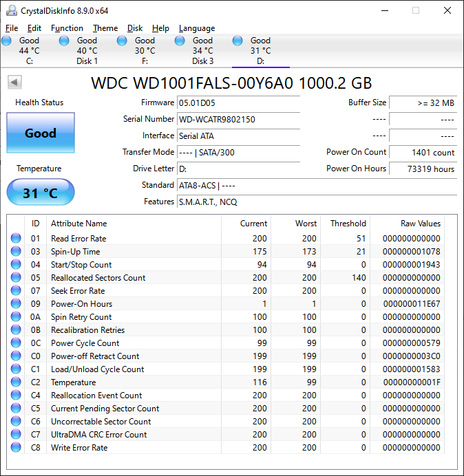This screenshot has height=476, width=464.
Task: Switch to disk C: at 44 °C
Action: pyautogui.click(x=29, y=51)
